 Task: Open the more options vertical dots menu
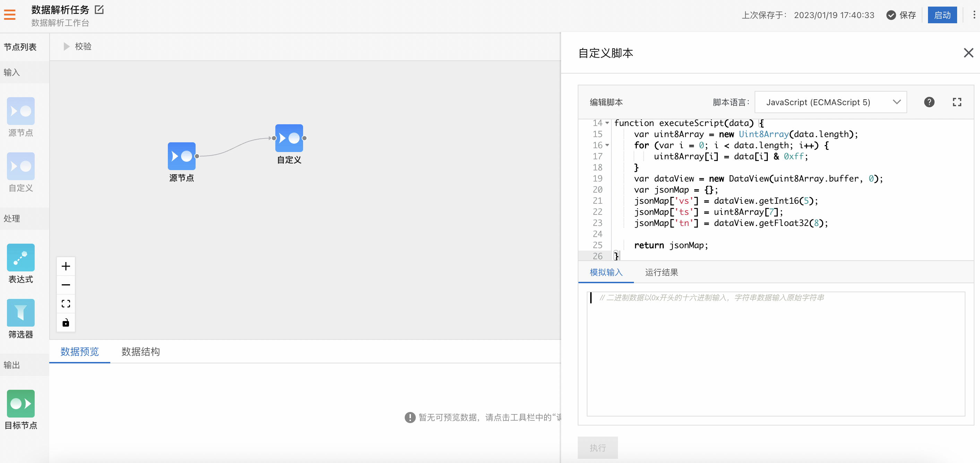coord(974,15)
